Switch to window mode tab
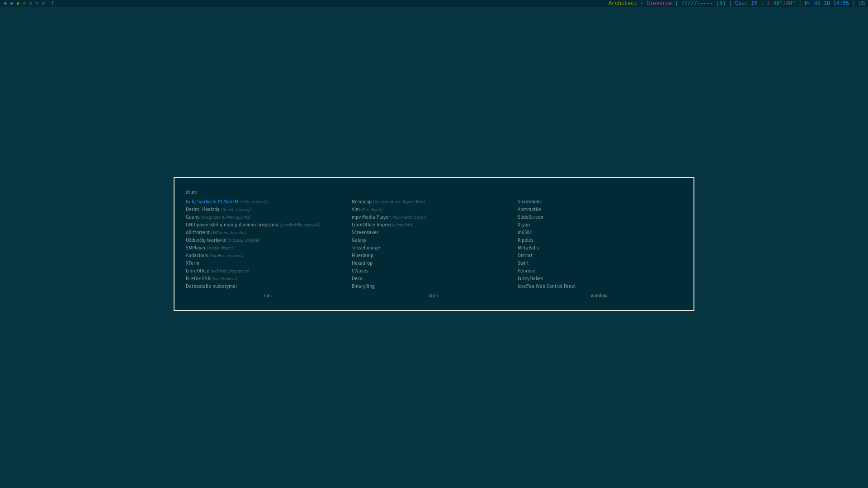The image size is (868, 488). point(599,296)
